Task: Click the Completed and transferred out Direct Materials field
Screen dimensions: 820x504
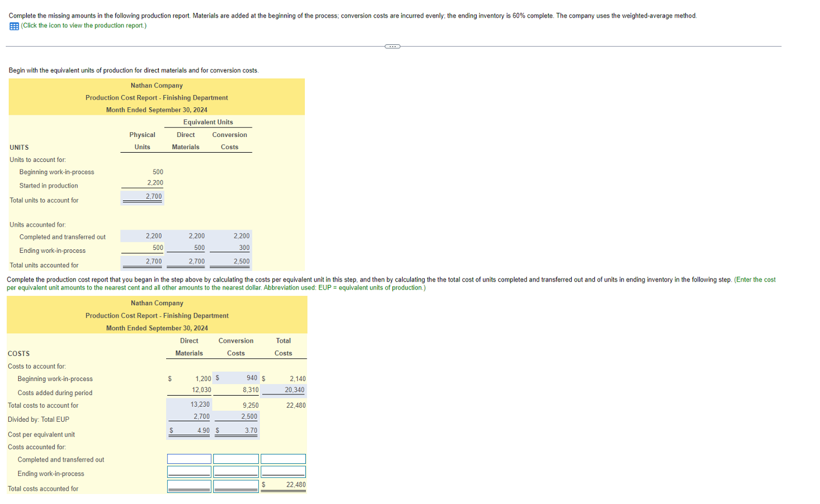Action: point(189,459)
